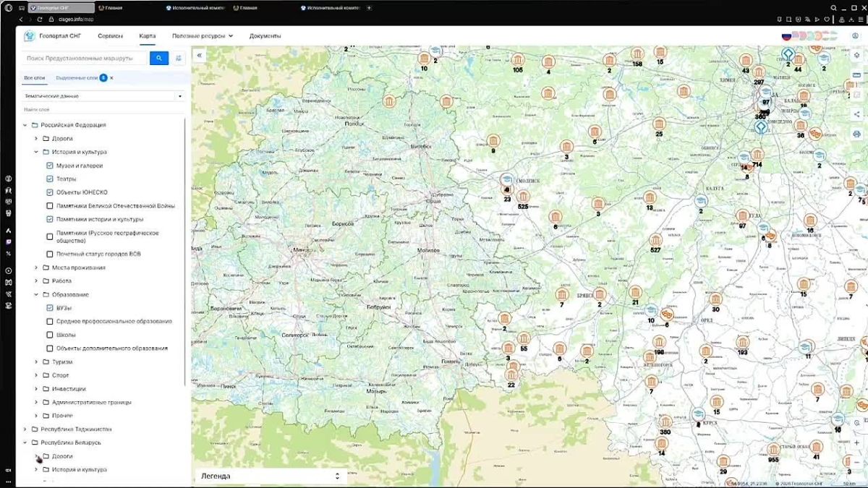868x488 pixels.
Task: Click the Места проживания folder label
Action: point(78,267)
